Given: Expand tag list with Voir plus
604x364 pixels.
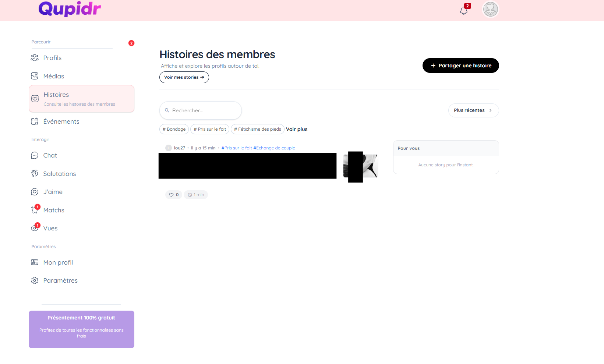Looking at the screenshot, I should pyautogui.click(x=297, y=129).
